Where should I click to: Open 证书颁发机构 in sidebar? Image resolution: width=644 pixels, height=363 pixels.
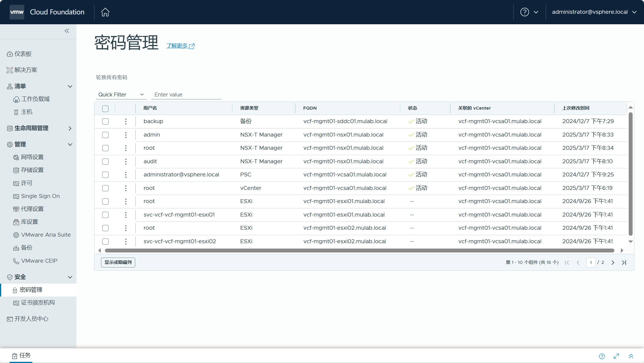click(x=38, y=303)
